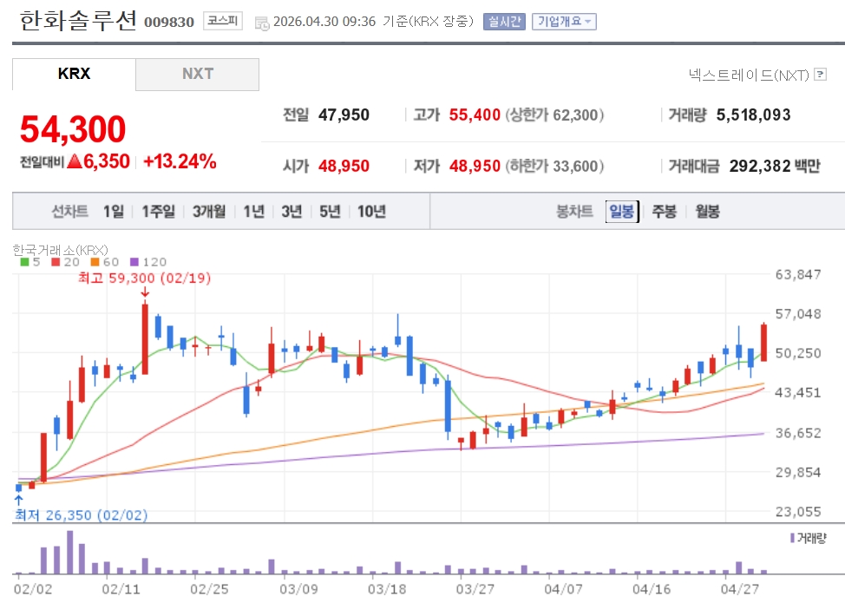
Task: Click the 실시간 real-time button
Action: (504, 22)
